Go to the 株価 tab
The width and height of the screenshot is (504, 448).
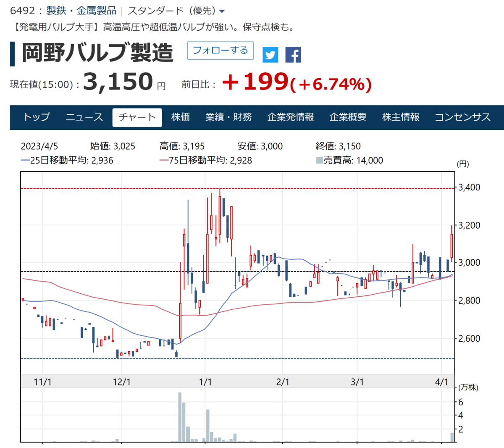[181, 117]
